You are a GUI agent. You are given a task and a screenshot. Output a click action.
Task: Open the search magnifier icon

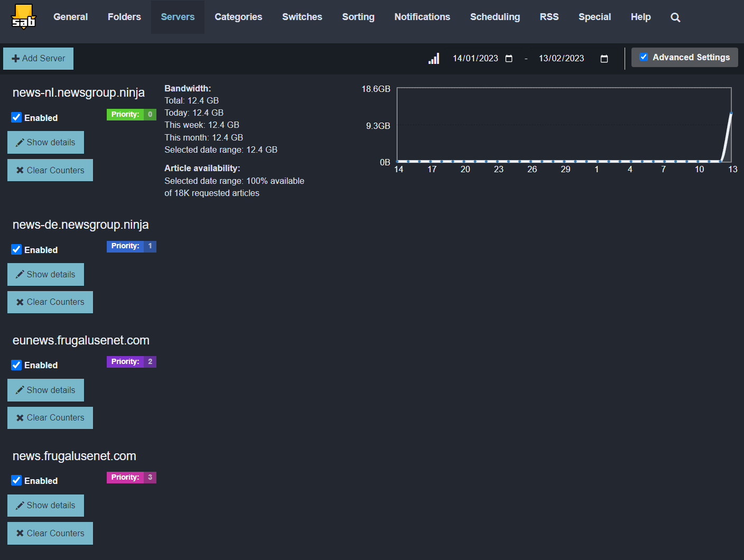tap(675, 17)
